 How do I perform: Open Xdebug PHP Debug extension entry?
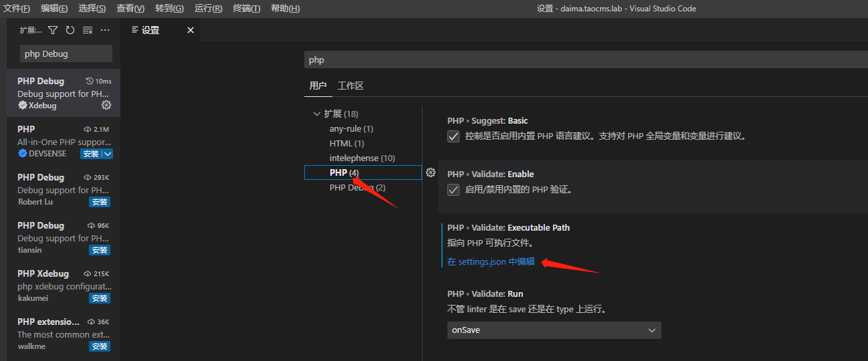pyautogui.click(x=64, y=93)
